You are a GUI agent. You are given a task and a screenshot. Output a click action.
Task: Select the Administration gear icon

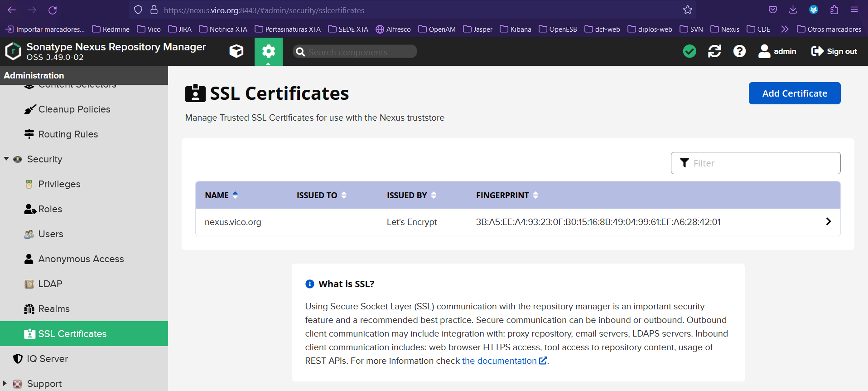(269, 51)
